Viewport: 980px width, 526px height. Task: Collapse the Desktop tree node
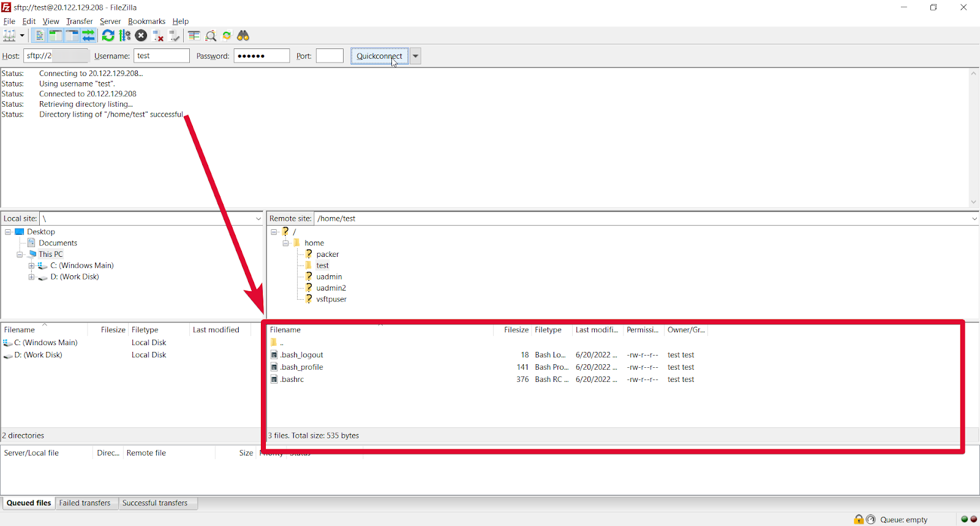click(x=8, y=232)
